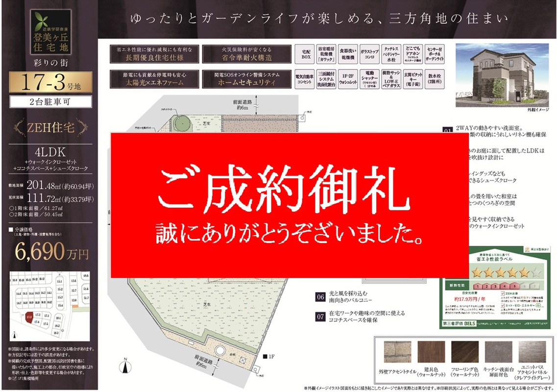
Task: Select the 1F・2F ウォシュレット badge
Action: (x=349, y=79)
